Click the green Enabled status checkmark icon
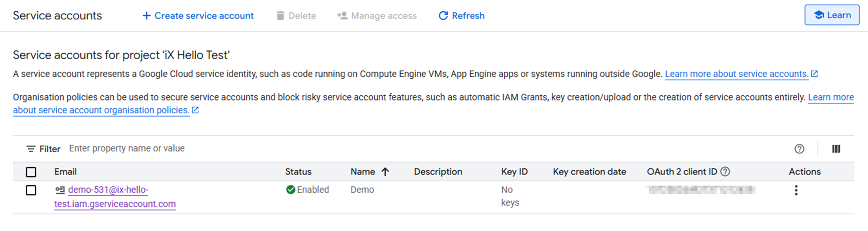868x231 pixels. coord(290,190)
